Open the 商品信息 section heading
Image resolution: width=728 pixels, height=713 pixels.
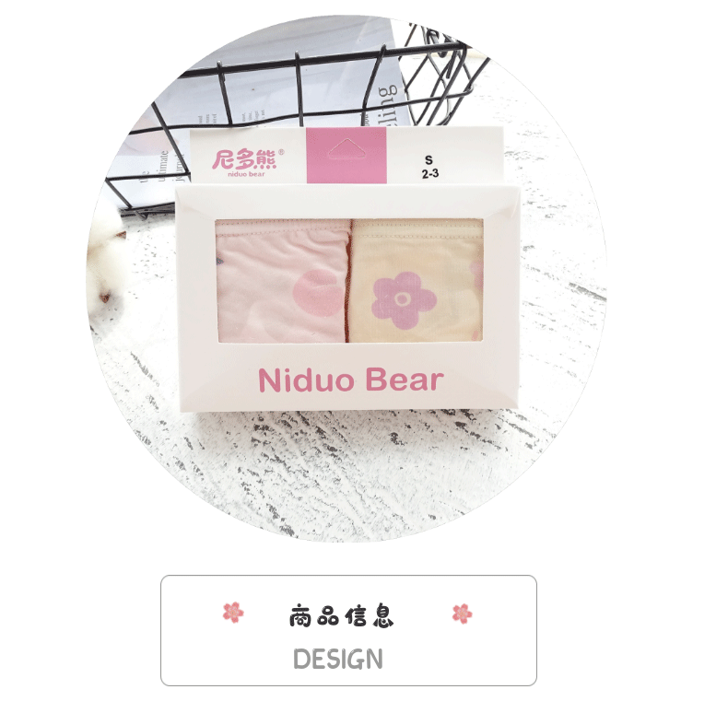[x=341, y=616]
